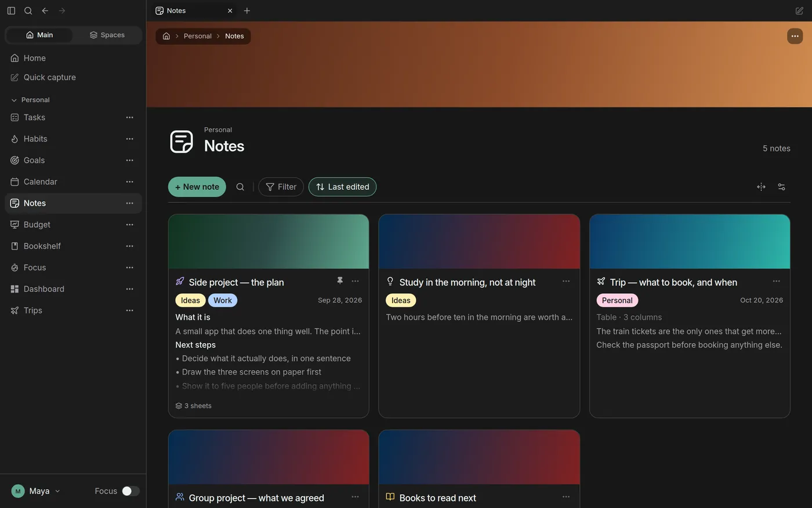The image size is (812, 508).
Task: Open the Study in the morning card's menu
Action: coord(566,281)
